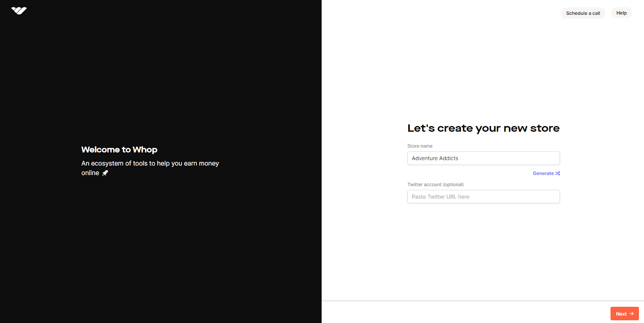Click the 'Adventure Addicts' text in store name
This screenshot has height=323, width=644.
[435, 158]
